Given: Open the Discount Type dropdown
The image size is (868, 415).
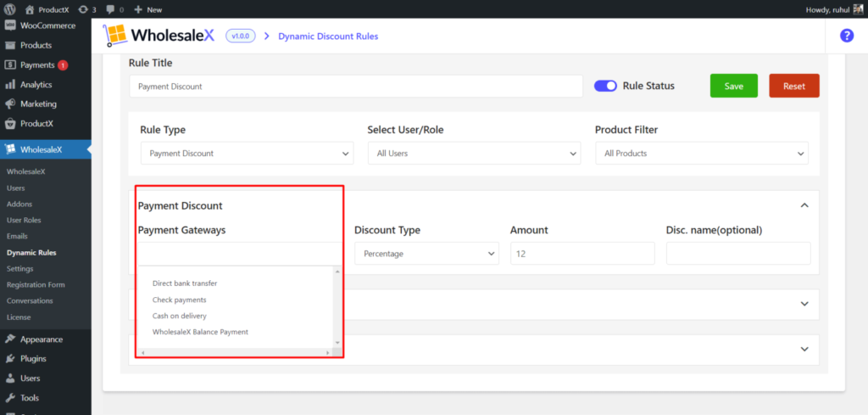Looking at the screenshot, I should (427, 253).
